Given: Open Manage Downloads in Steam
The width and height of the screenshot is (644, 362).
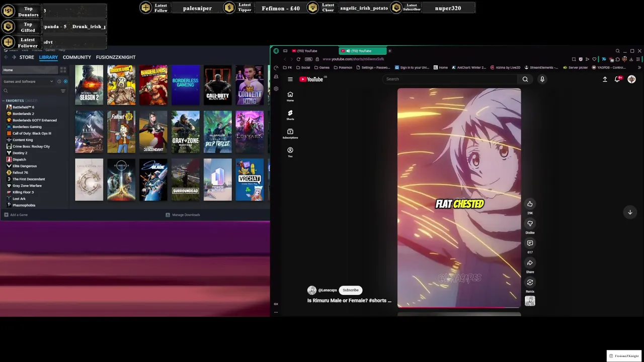Looking at the screenshot, I should pyautogui.click(x=183, y=215).
